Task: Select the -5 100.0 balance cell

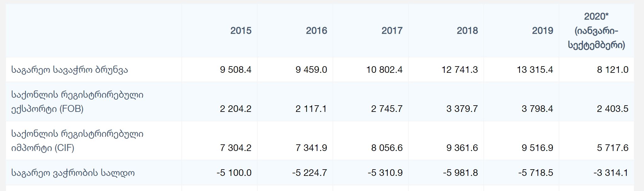Action: 234,173
